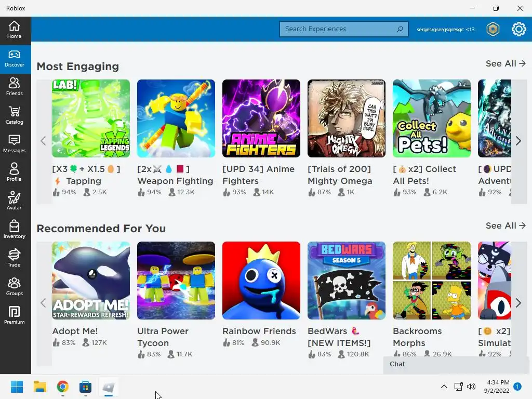Open File Explorer from taskbar

(x=39, y=387)
